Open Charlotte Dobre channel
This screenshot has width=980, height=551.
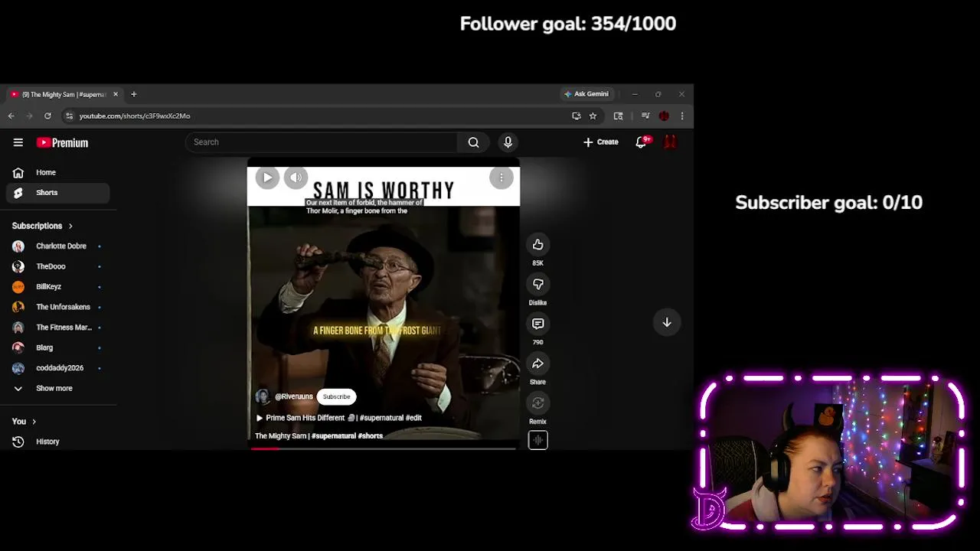[58, 246]
